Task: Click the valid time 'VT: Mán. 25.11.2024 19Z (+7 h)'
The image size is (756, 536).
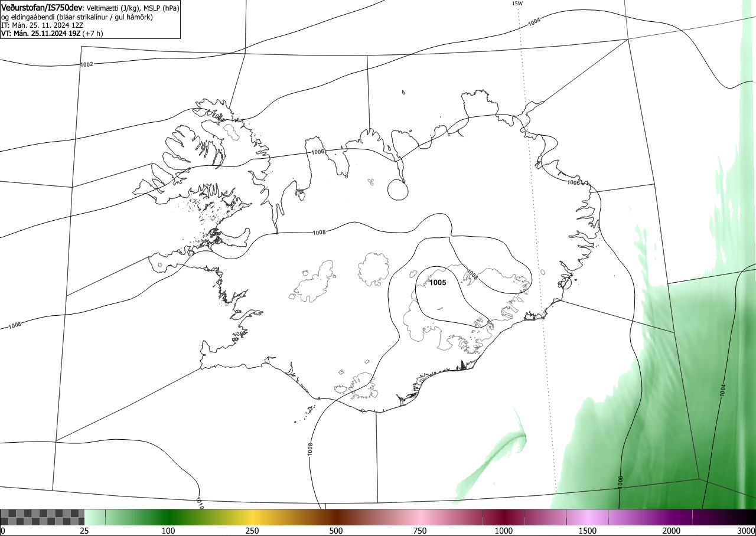Action: 52,34
